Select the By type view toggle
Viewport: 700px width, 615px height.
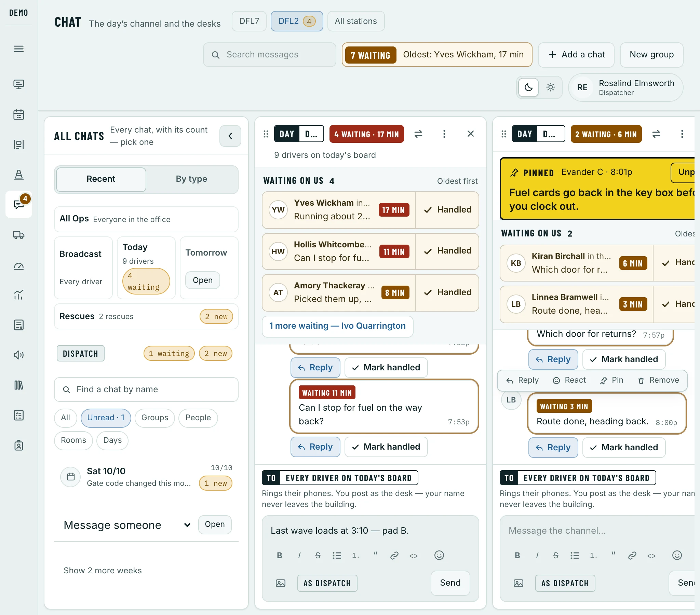[191, 179]
